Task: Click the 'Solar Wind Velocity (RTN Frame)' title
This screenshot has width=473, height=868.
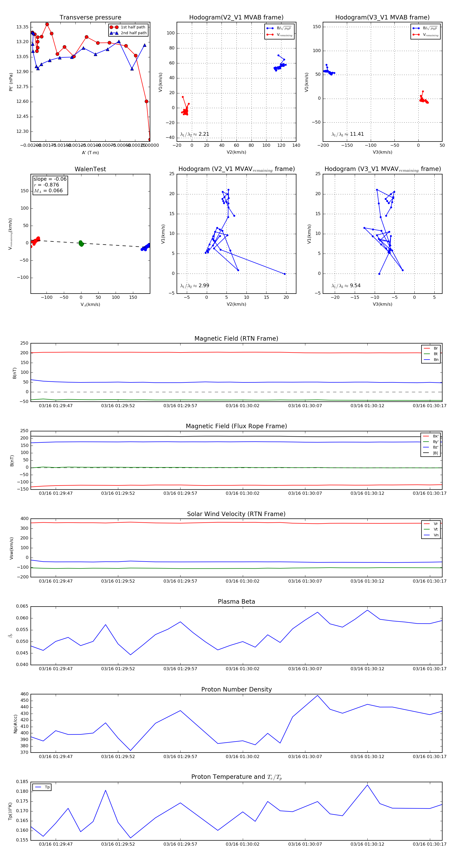Action: coord(236,514)
